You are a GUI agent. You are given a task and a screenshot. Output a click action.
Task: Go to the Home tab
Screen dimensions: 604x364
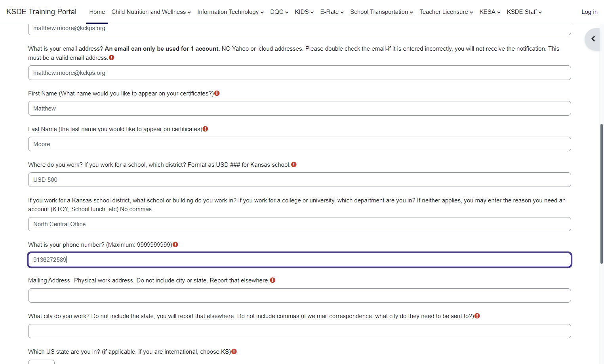(97, 12)
